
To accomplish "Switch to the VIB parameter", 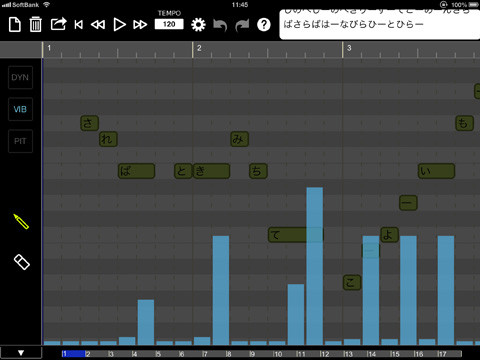I will 20,109.
